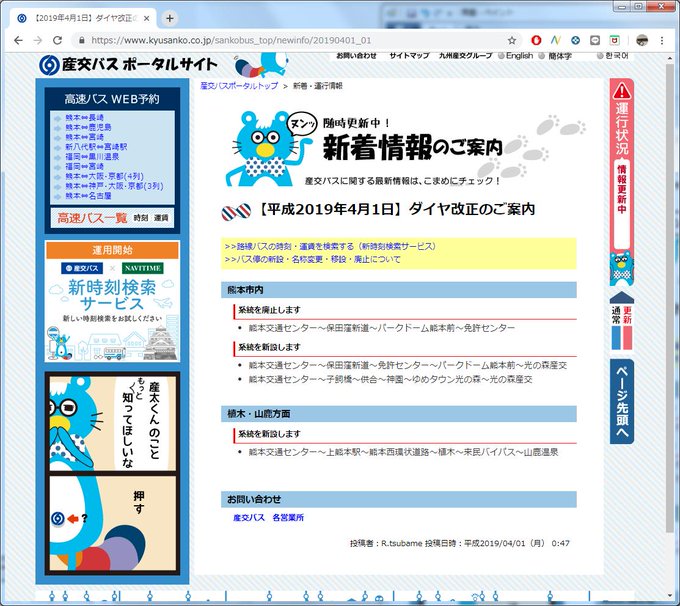The width and height of the screenshot is (680, 606).
Task: Click the browser back arrow
Action: (x=18, y=40)
